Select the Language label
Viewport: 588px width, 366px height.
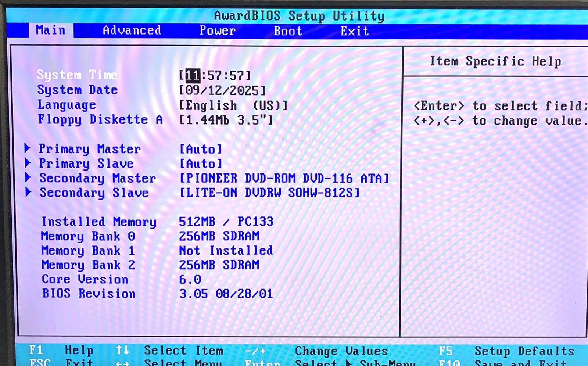tap(67, 105)
